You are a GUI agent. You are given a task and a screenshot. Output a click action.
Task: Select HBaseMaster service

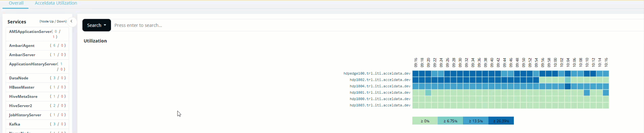[37, 87]
